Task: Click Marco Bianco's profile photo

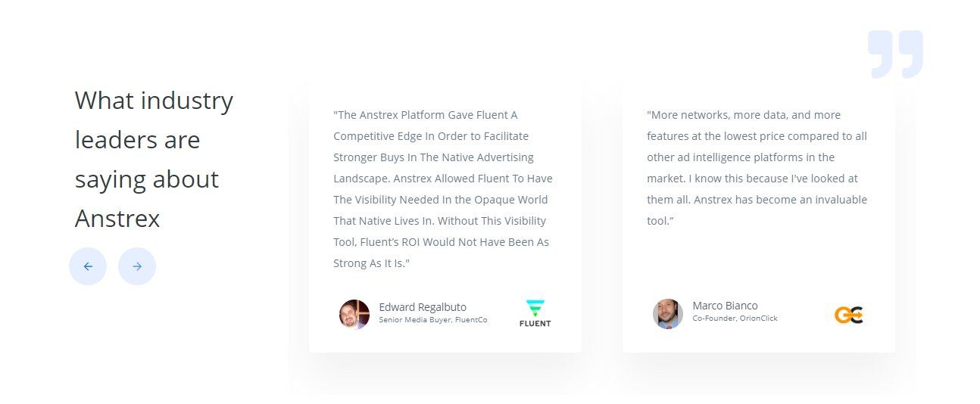Action: tap(668, 314)
